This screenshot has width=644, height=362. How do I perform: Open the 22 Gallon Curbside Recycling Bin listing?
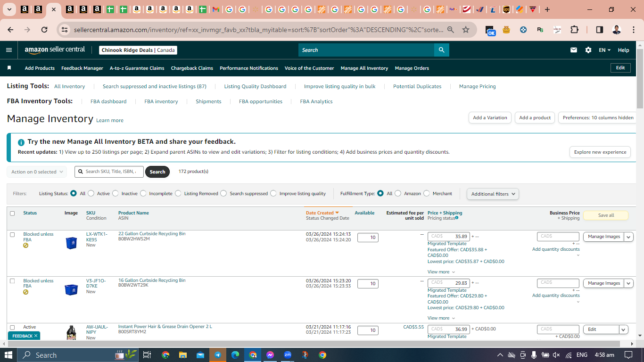(152, 234)
